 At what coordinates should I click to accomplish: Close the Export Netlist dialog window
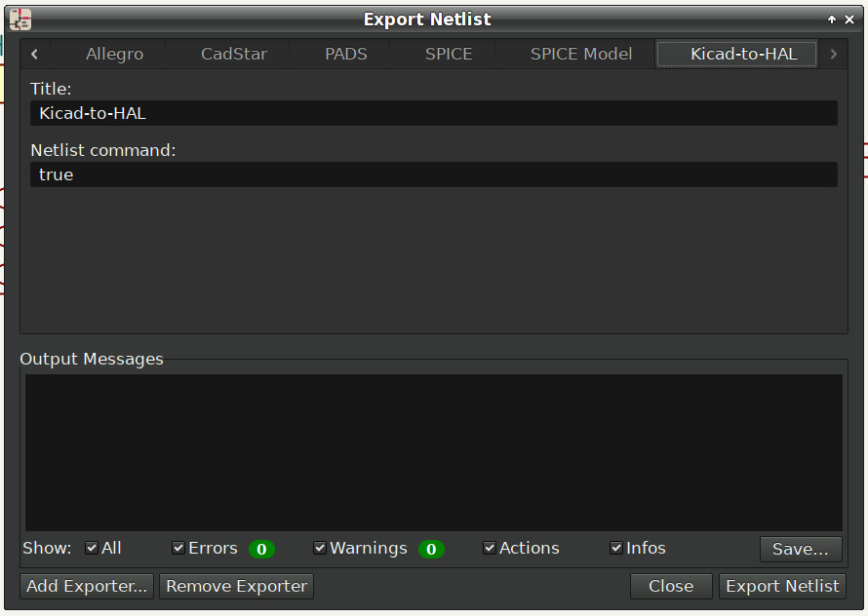(849, 19)
